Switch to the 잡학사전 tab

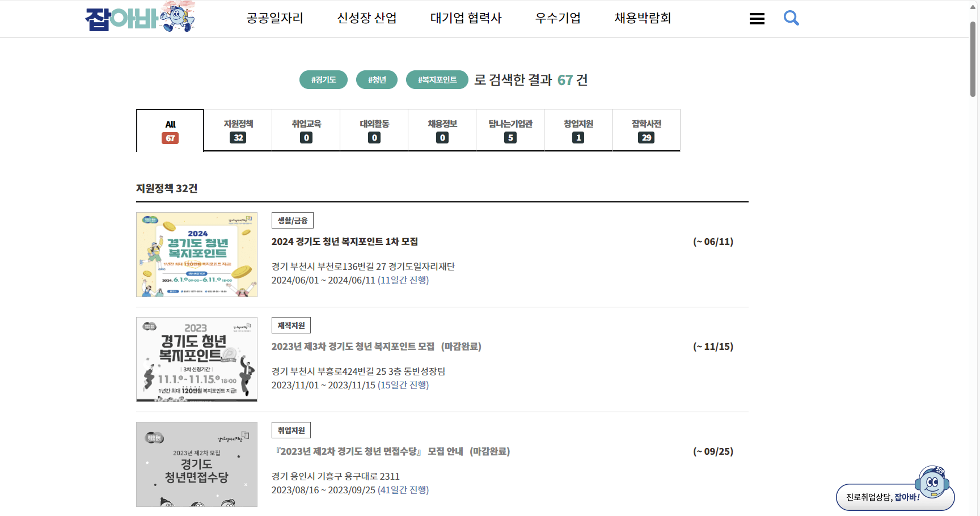click(646, 130)
